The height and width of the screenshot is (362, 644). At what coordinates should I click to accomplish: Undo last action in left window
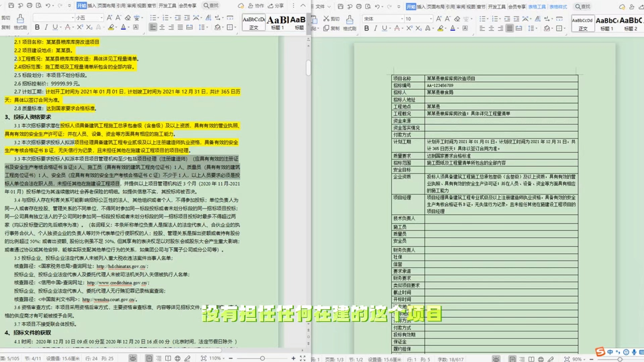coord(48,6)
